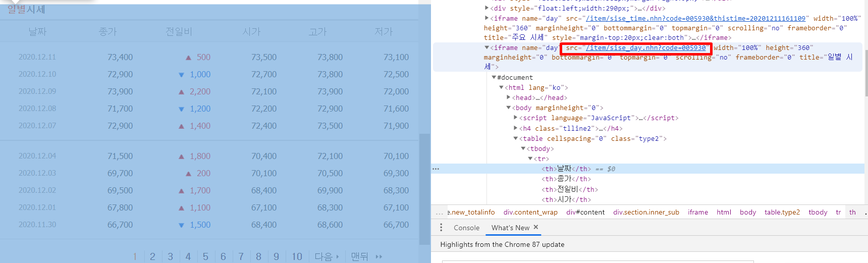Click iframe in the breadcrumb bar
The image size is (868, 263).
pos(698,212)
